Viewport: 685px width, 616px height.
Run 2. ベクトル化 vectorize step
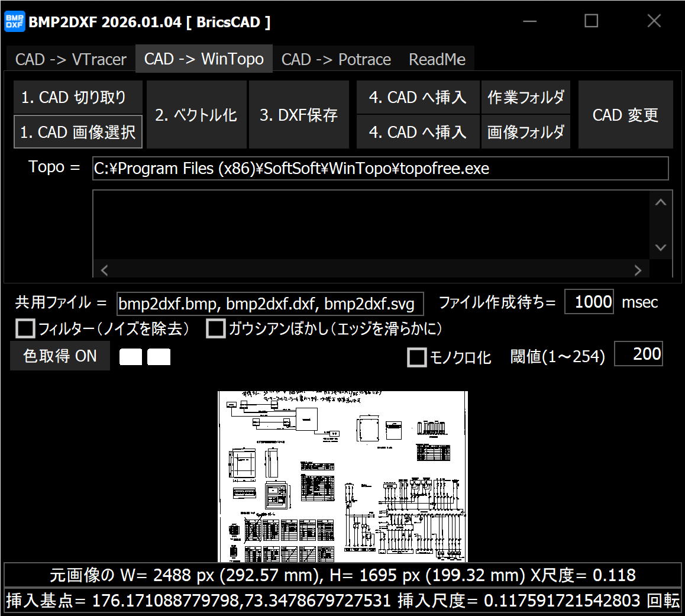click(x=196, y=115)
